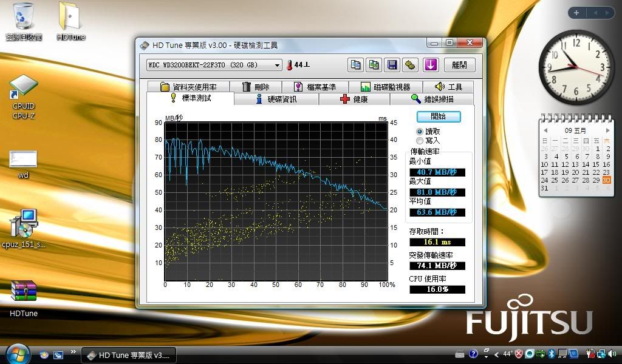Open the HDTune WinRAR archive icon
622x364 pixels.
24,298
